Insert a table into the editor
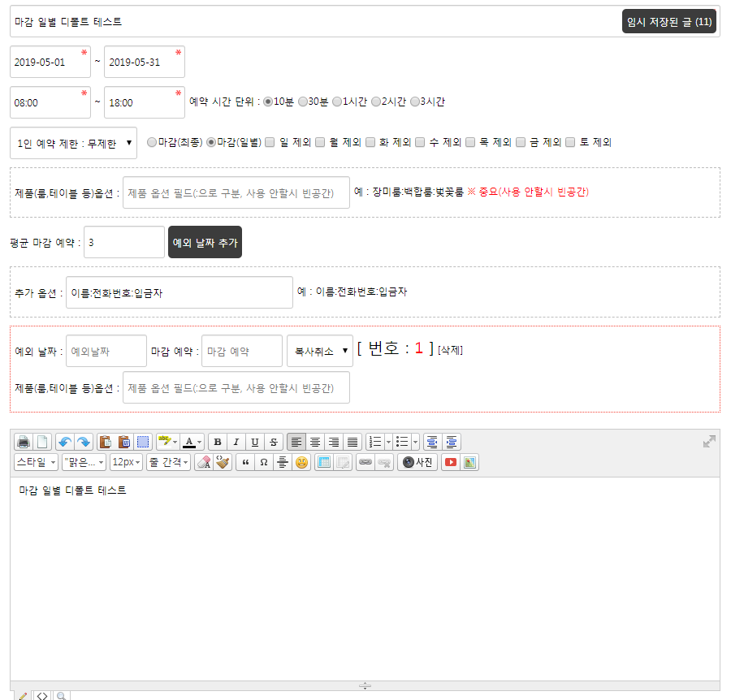The image size is (731, 700). (x=324, y=463)
